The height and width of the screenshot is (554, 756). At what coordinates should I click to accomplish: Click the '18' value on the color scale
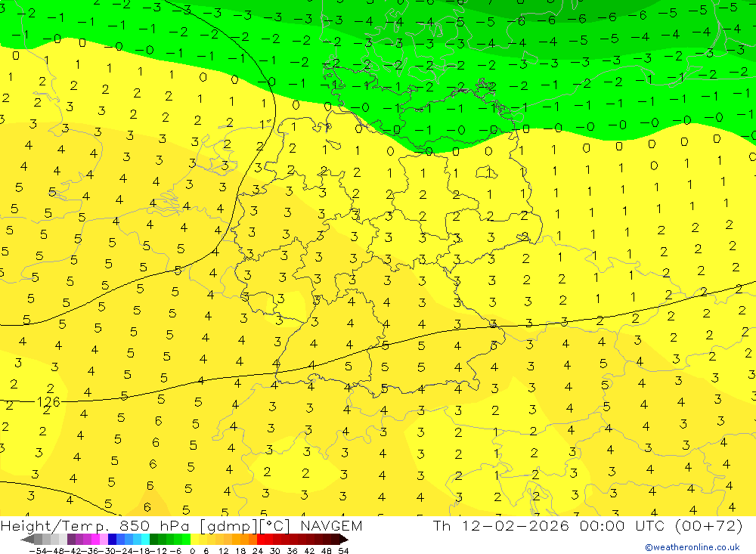(x=240, y=551)
